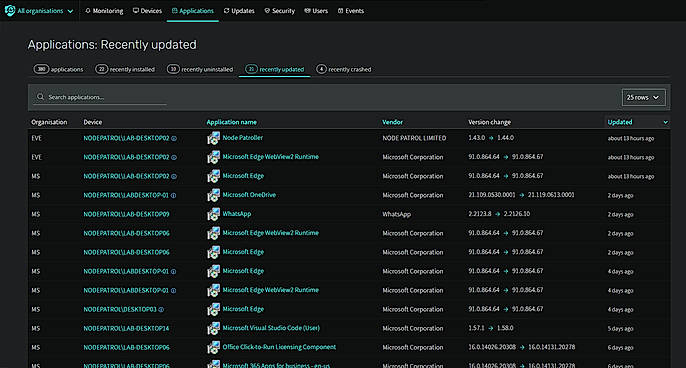
Task: Click the 5 days ago timestamp
Action: [x=620, y=329]
